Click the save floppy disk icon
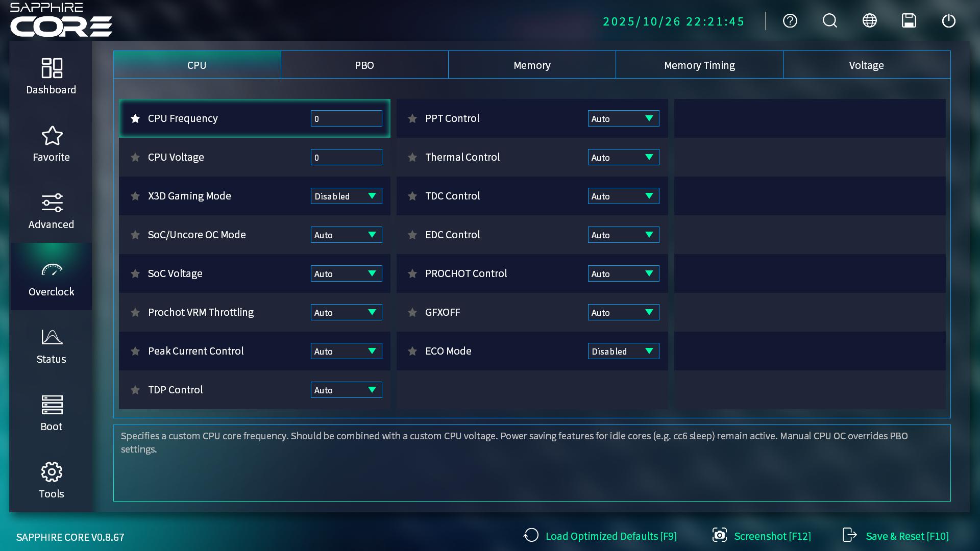Viewport: 980px width, 551px height. pos(909,21)
